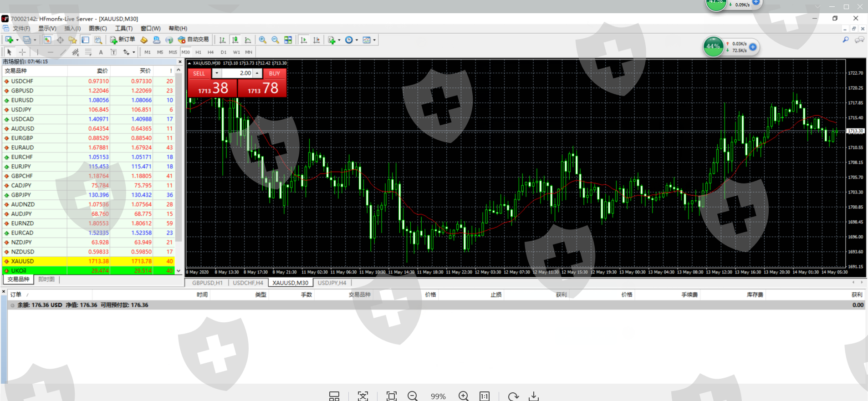Select the equidistant channel tool
Image resolution: width=868 pixels, height=401 pixels.
(x=76, y=52)
